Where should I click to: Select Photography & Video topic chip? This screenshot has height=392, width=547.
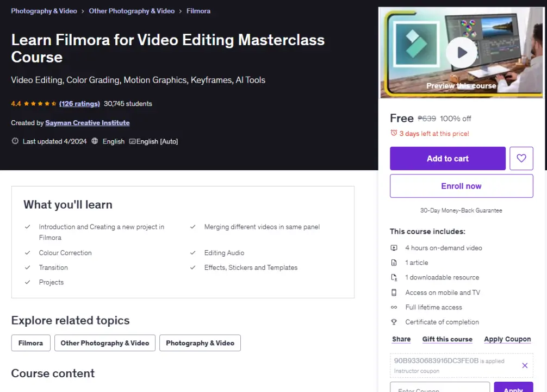click(x=200, y=343)
